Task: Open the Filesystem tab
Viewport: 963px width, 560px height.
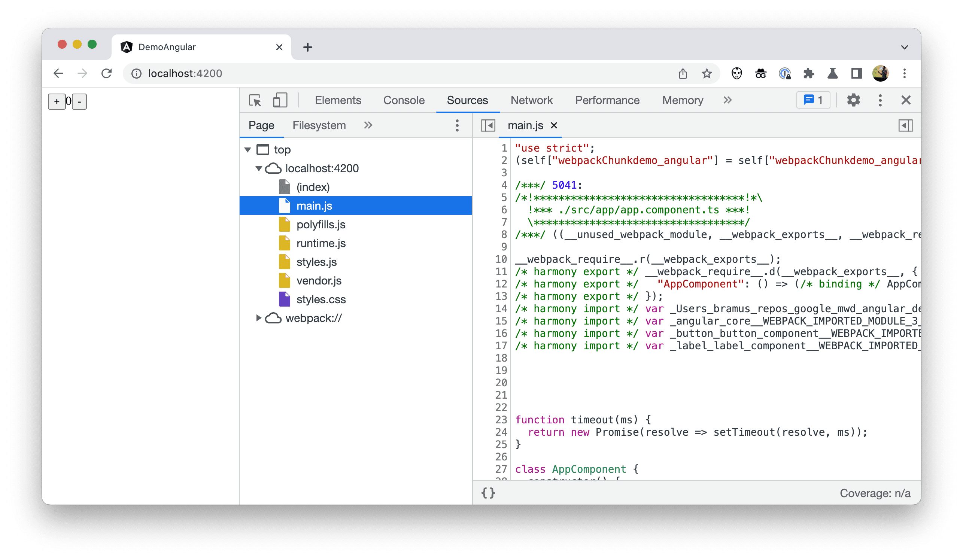Action: [319, 125]
